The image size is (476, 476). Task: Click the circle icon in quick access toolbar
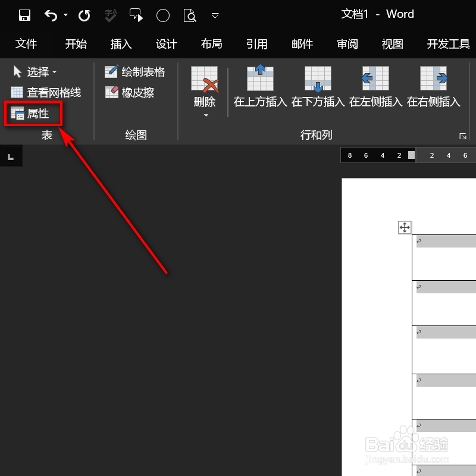click(x=162, y=15)
